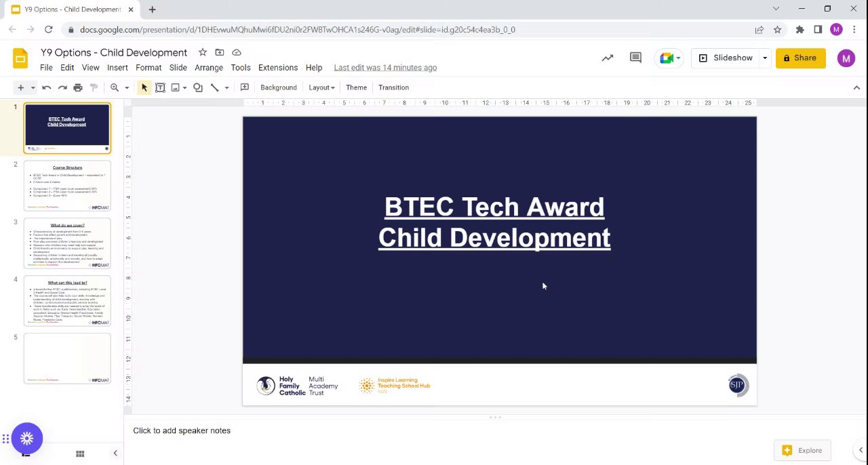The height and width of the screenshot is (465, 868).
Task: Bookmark this page with the star
Action: click(x=777, y=29)
